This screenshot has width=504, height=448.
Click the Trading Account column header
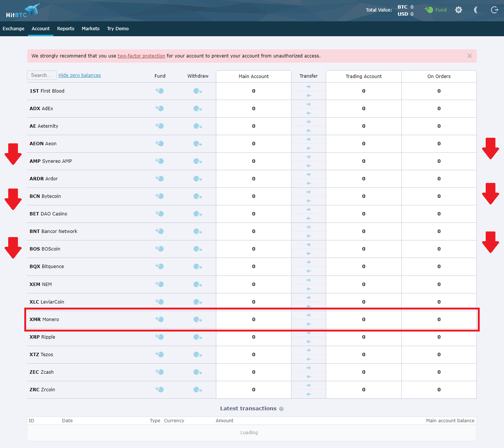[364, 77]
